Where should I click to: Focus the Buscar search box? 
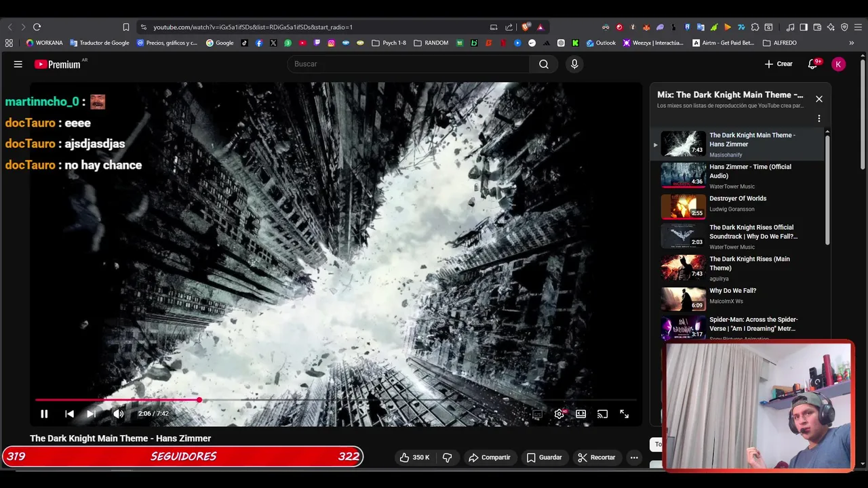click(x=409, y=64)
